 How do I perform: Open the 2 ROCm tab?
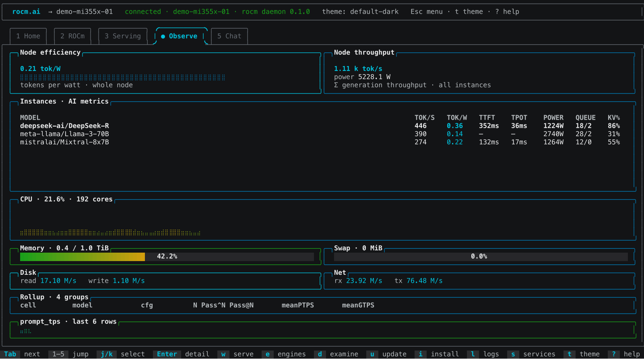[72, 36]
